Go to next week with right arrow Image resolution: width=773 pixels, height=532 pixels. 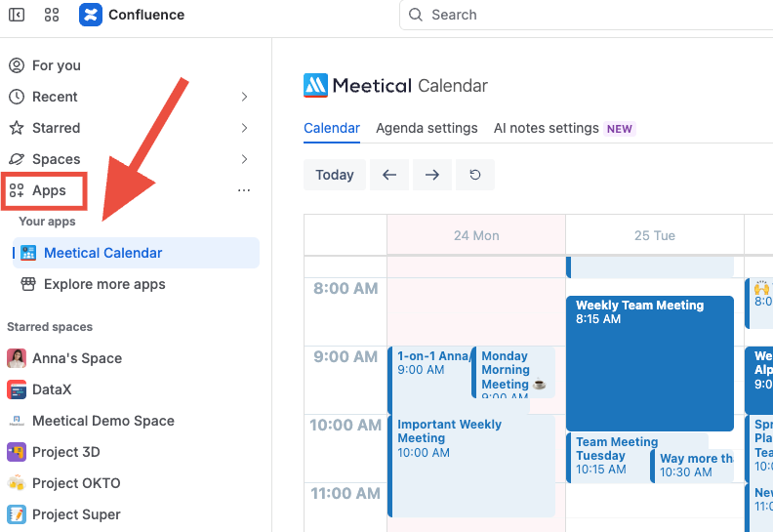coord(432,175)
